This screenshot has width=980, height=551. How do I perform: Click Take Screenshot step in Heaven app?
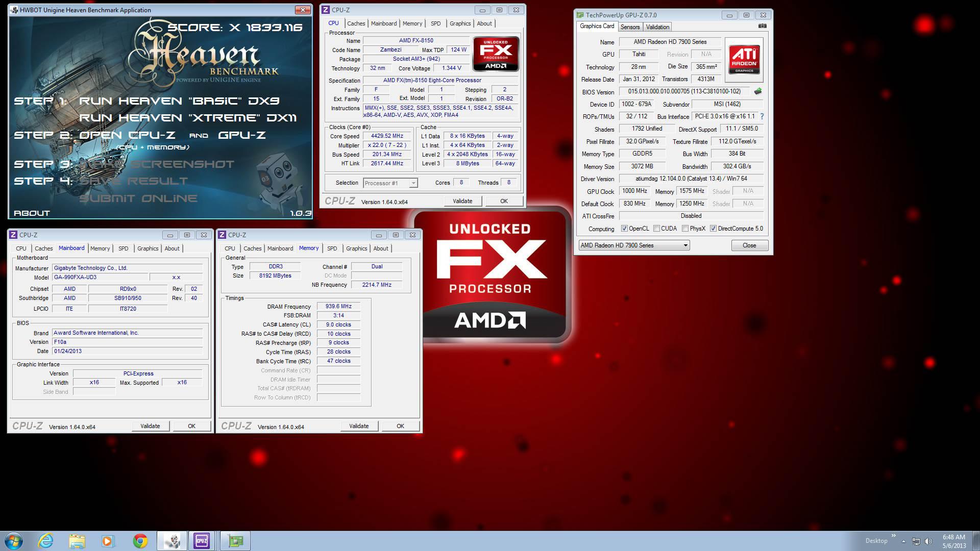click(157, 164)
